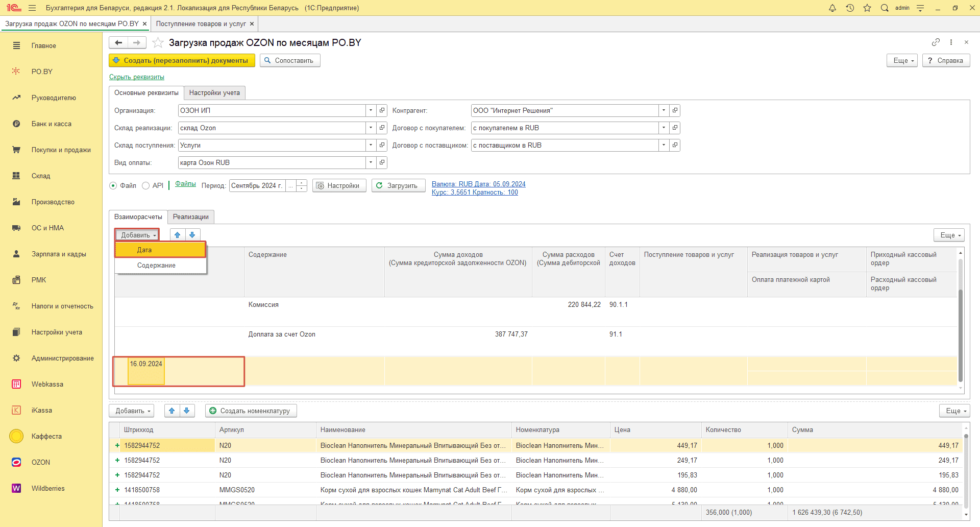This screenshot has height=527, width=980.
Task: Open Справка help button
Action: click(946, 60)
